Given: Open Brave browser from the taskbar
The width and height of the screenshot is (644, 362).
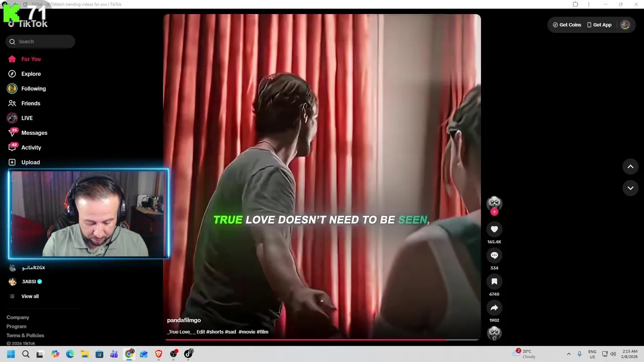Looking at the screenshot, I should click(158, 354).
